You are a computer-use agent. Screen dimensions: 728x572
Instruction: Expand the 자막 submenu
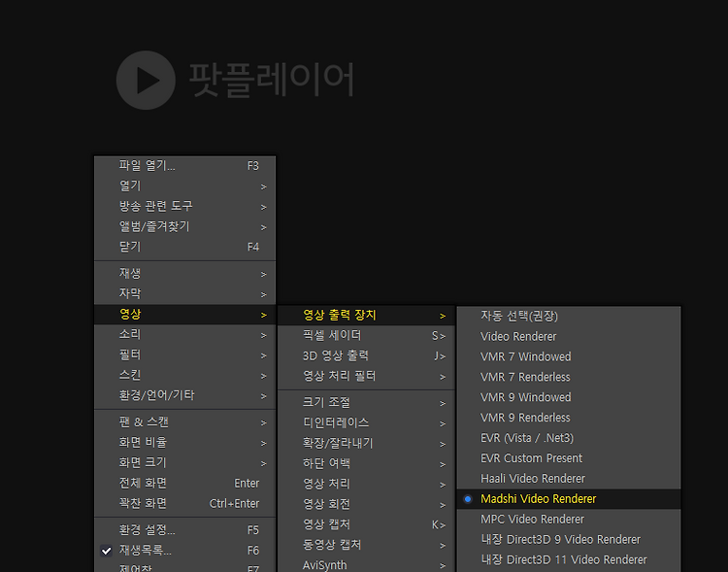pyautogui.click(x=184, y=294)
